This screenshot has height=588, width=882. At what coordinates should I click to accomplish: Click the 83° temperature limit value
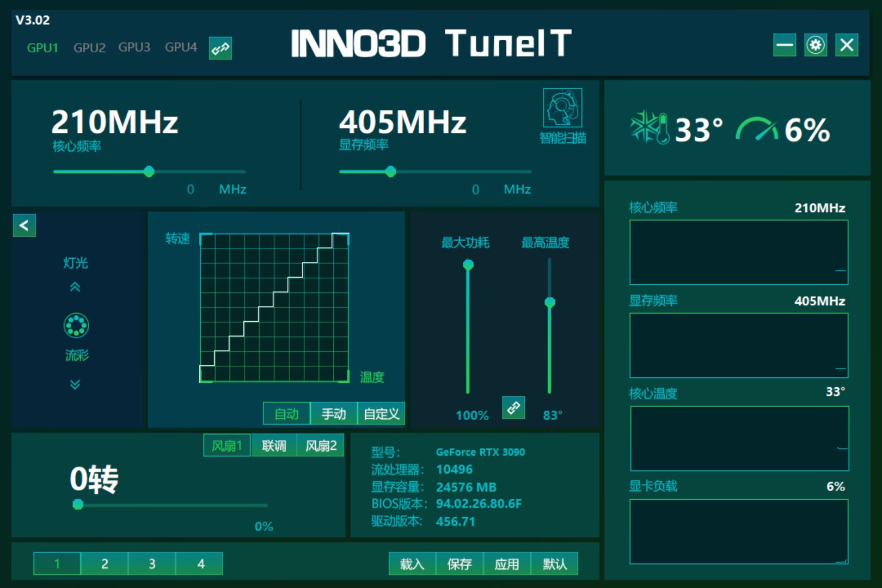click(552, 415)
